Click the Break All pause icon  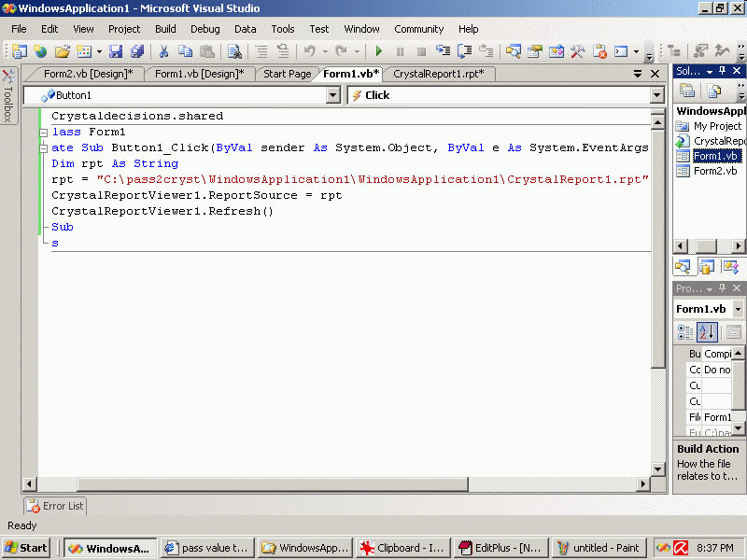401,51
